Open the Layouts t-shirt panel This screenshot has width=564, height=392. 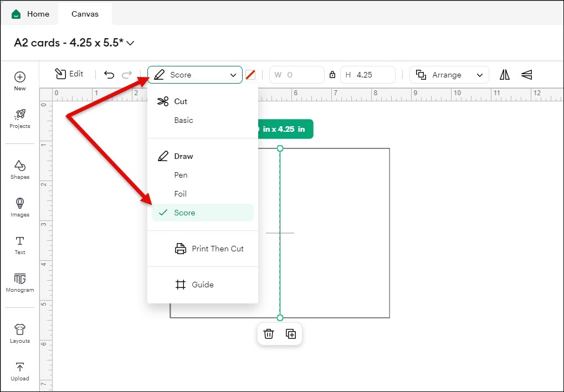[x=20, y=329]
